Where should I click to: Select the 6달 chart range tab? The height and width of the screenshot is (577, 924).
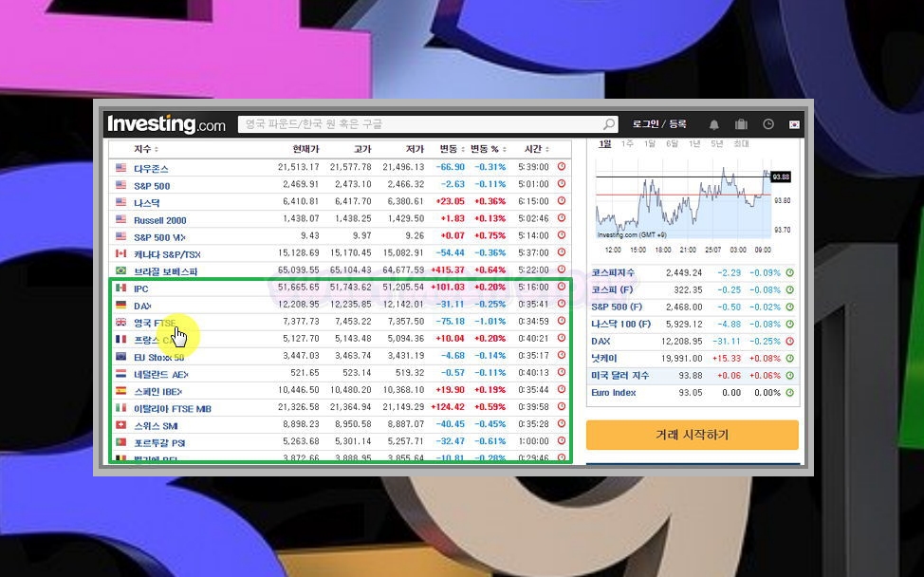(672, 144)
